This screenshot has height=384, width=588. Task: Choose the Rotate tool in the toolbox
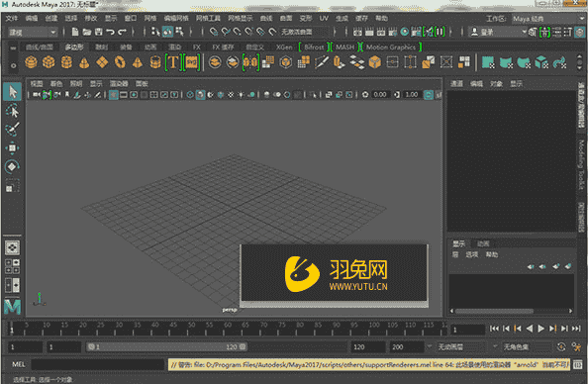coord(13,166)
